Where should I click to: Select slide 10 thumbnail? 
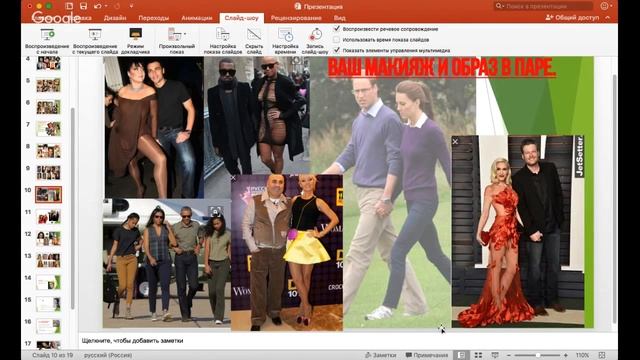[x=48, y=195]
